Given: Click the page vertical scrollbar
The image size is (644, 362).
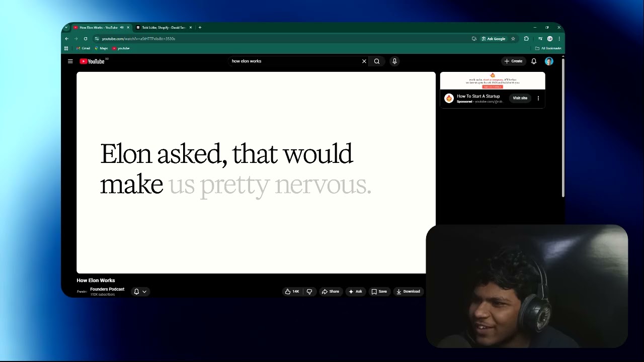Looking at the screenshot, I should [563, 128].
